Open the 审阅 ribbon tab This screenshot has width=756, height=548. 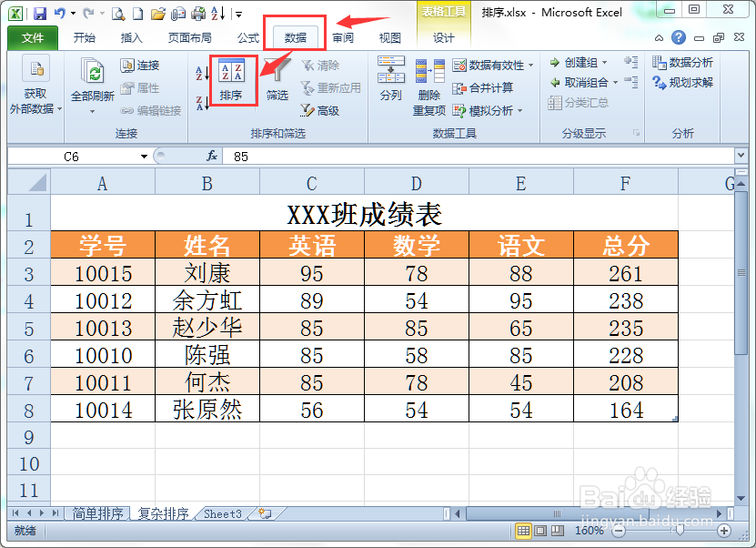tap(343, 38)
